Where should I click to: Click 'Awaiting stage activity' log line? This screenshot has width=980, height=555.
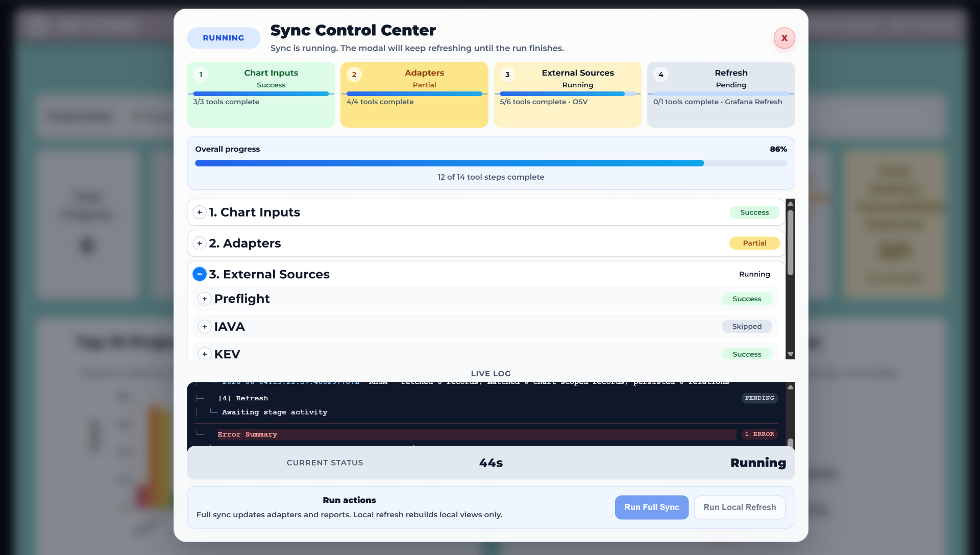click(275, 412)
